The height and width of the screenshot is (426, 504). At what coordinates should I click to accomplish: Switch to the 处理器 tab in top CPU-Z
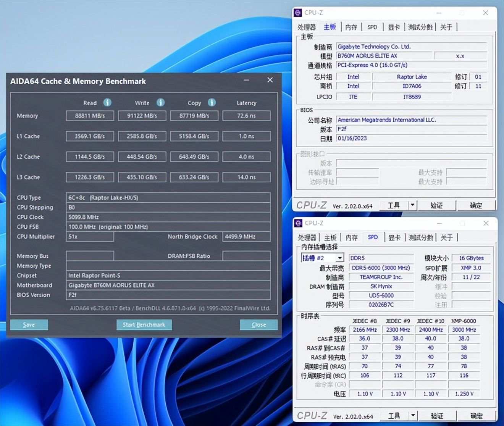306,27
